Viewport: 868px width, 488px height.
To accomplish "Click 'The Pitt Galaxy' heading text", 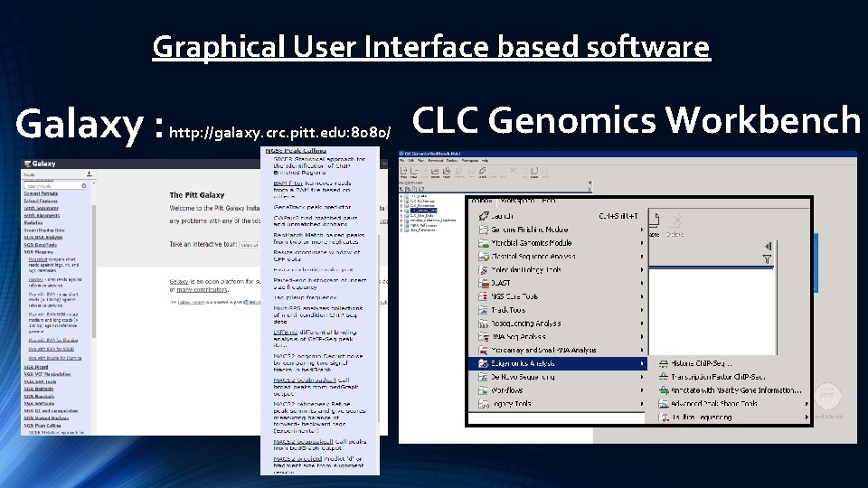I will (196, 195).
